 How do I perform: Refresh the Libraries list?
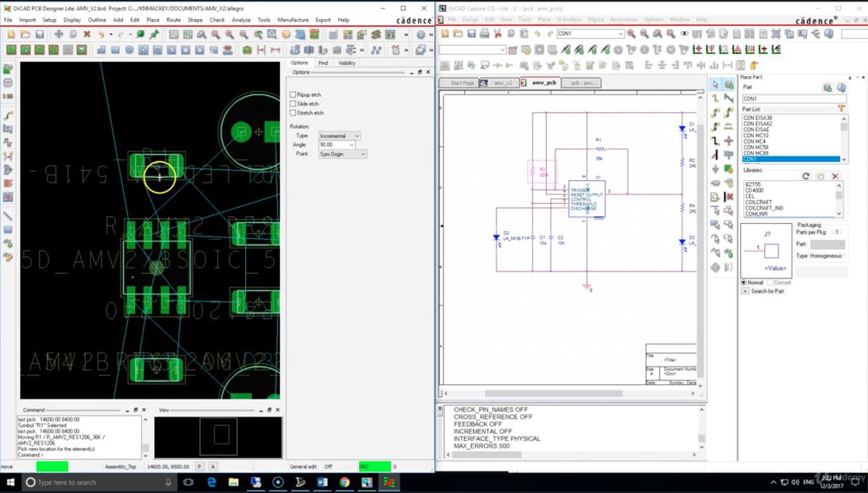pyautogui.click(x=806, y=176)
